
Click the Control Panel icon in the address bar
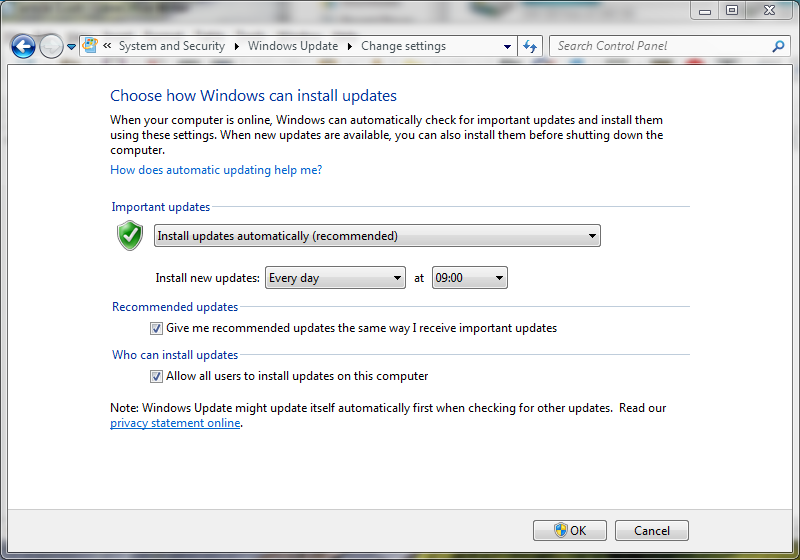(x=90, y=45)
